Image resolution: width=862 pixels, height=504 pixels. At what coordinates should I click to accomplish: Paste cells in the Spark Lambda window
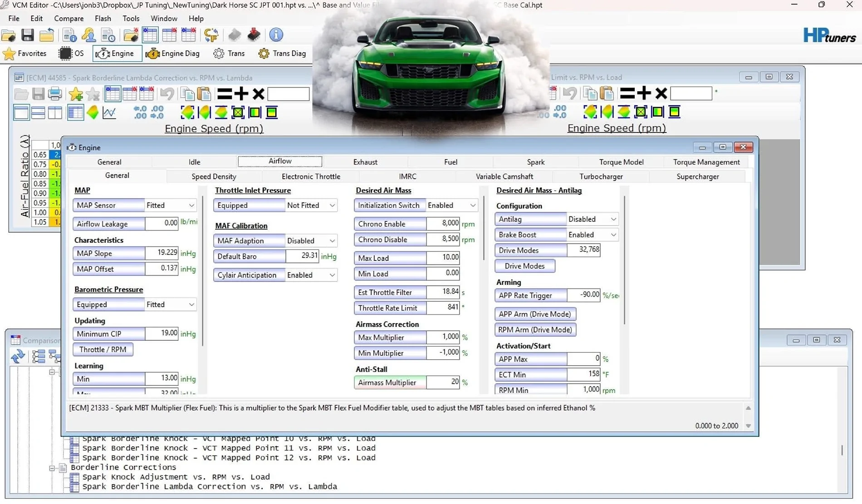pyautogui.click(x=204, y=94)
